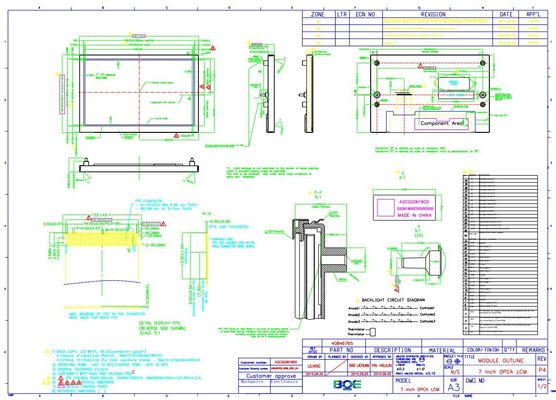This screenshot has width=556, height=400.
Task: Click the 'DESCRIPTION' title block cell
Action: pyautogui.click(x=393, y=350)
